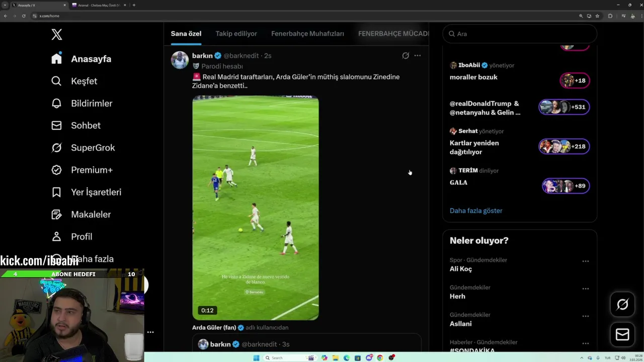This screenshot has height=362, width=644.
Task: Open Premium+ badge icon
Action: coord(56,170)
